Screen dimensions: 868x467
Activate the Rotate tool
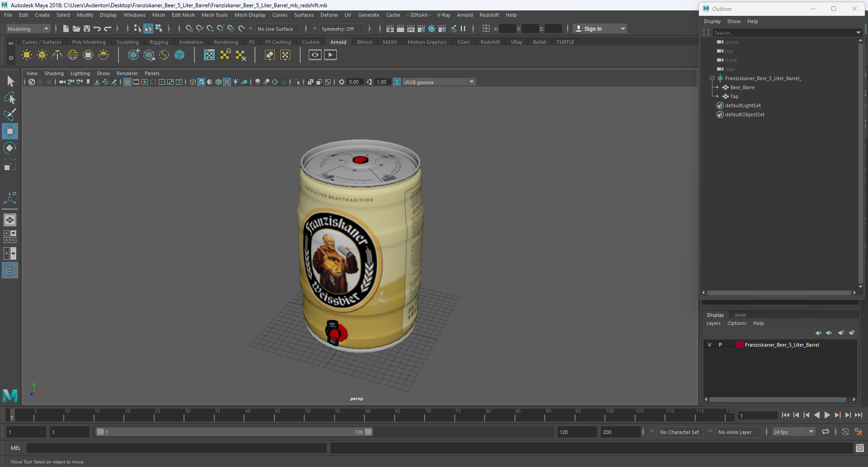(10, 148)
